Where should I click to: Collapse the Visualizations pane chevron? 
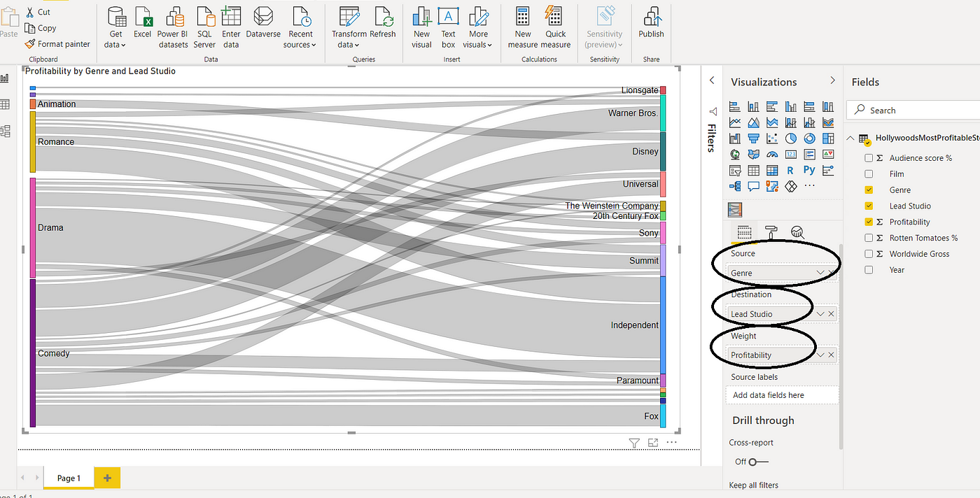pos(832,81)
